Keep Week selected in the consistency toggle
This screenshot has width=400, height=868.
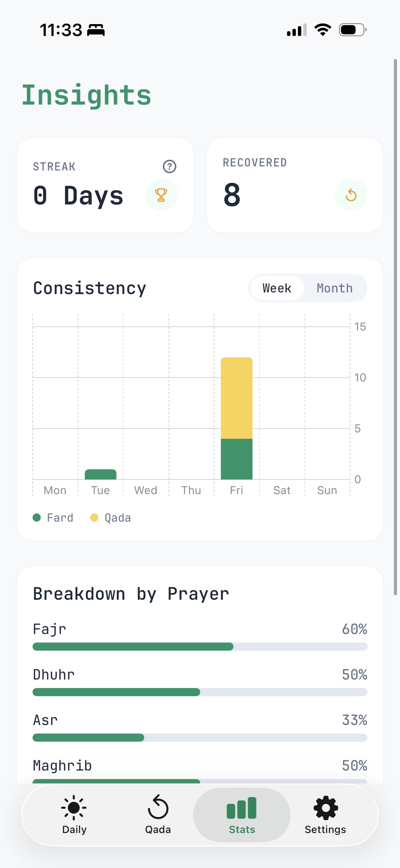coord(277,288)
